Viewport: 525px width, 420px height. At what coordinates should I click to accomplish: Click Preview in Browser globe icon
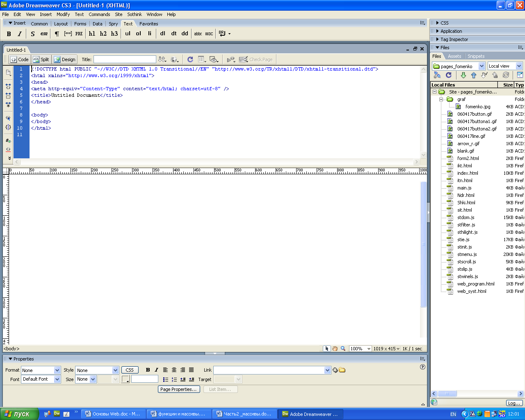pyautogui.click(x=175, y=59)
